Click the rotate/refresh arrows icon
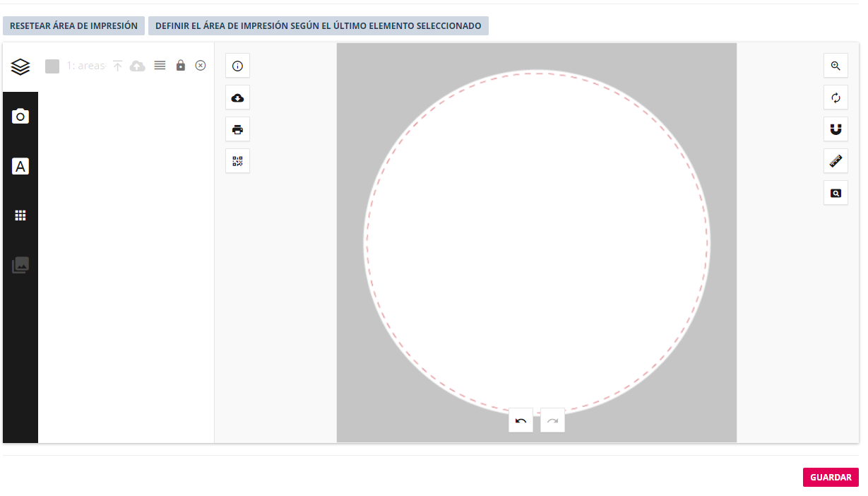The image size is (868, 496). [x=836, y=98]
